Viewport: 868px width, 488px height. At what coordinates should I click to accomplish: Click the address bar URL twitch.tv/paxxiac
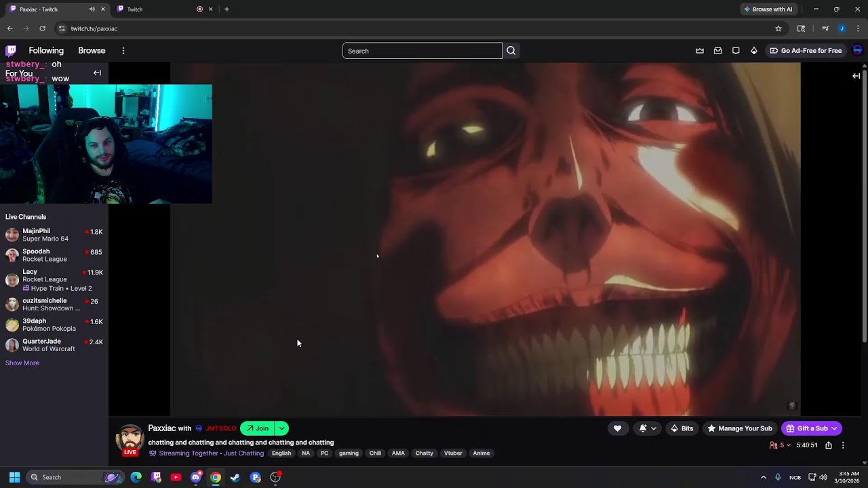pos(94,28)
